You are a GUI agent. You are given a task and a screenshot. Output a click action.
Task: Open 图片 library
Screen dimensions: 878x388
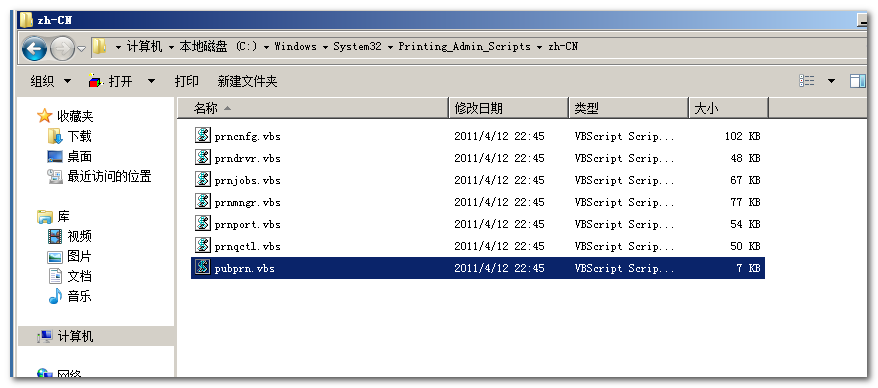tap(79, 256)
